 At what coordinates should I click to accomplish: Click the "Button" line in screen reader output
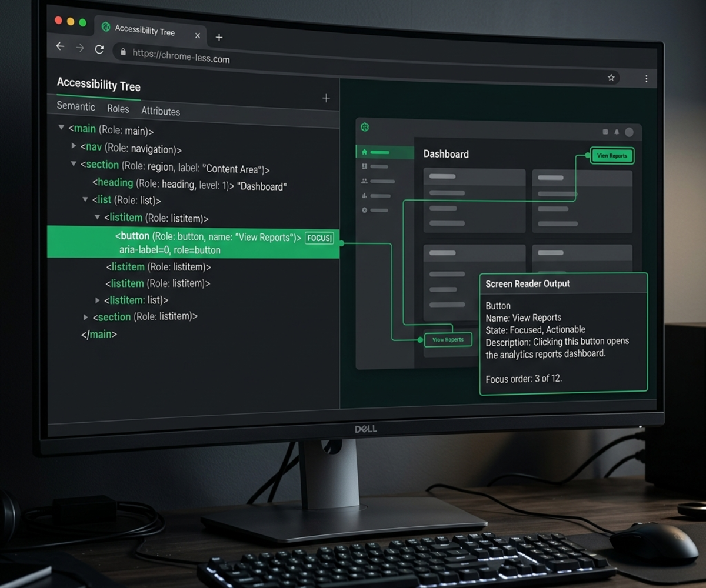498,306
